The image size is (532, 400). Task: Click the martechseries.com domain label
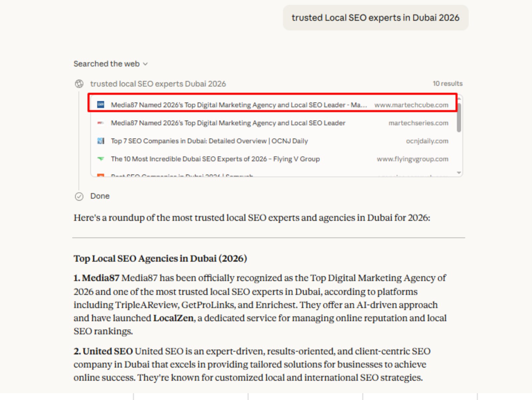pos(418,123)
